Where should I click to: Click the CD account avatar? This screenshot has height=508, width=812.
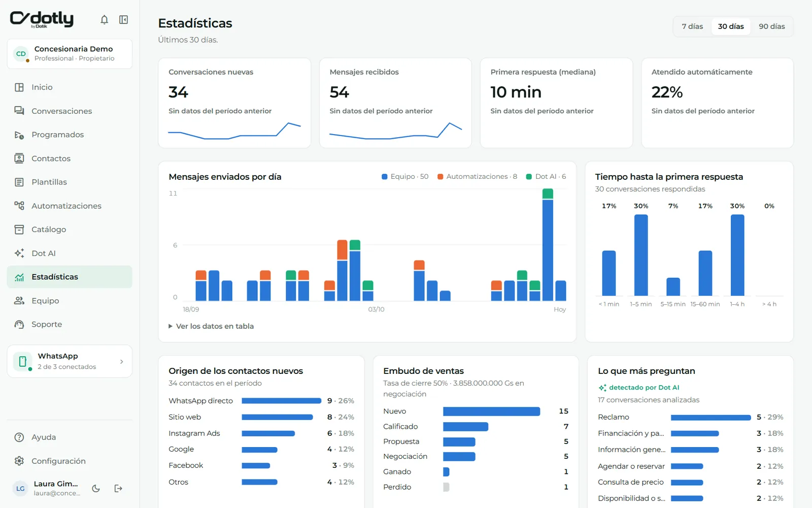(21, 54)
